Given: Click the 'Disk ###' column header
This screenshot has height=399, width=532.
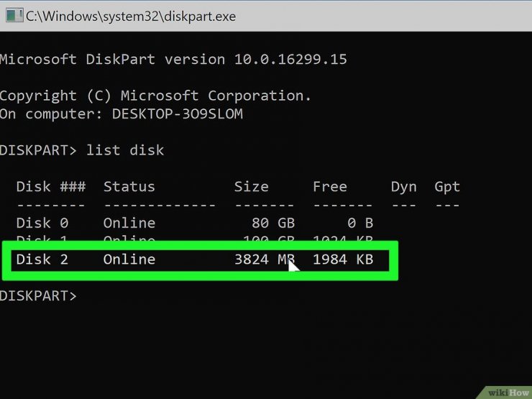Looking at the screenshot, I should 51,187.
